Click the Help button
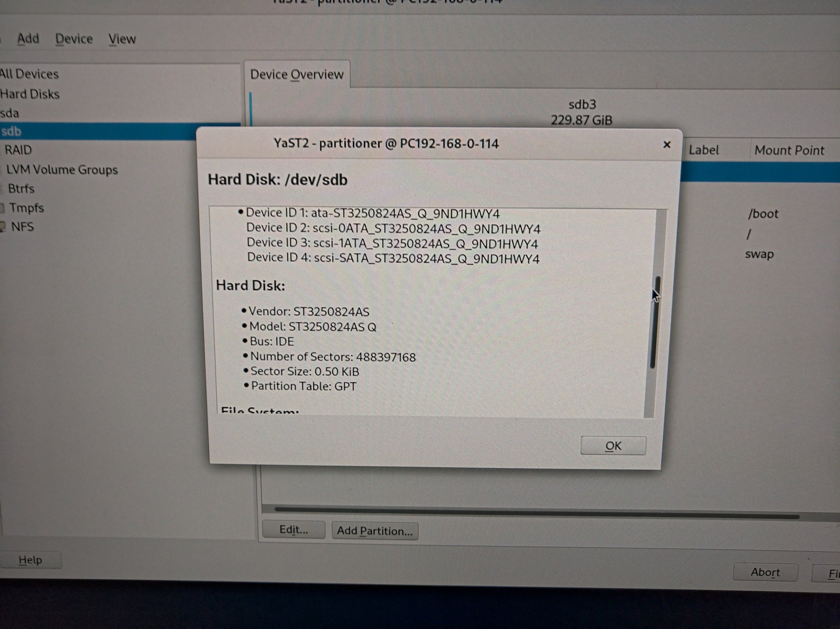840x629 pixels. coord(30,560)
